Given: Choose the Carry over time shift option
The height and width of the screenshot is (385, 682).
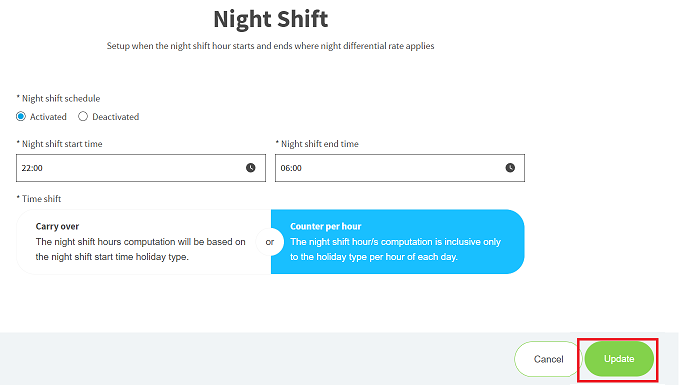Looking at the screenshot, I should (x=144, y=242).
